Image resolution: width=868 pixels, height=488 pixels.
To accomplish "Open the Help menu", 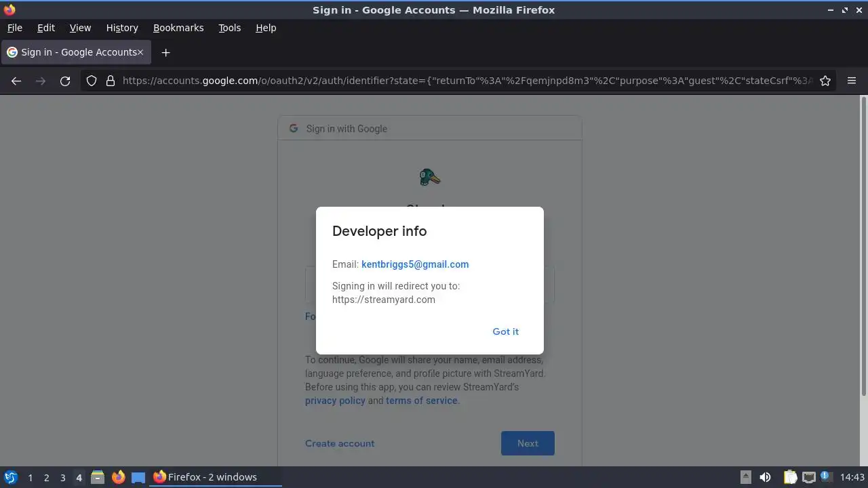I will (266, 28).
